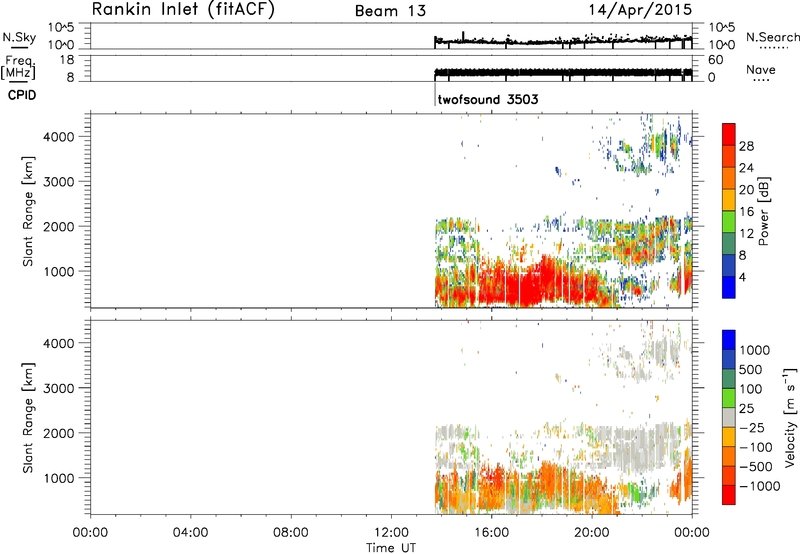Click the '18' frequency scale value
This screenshot has width=800, height=554.
coord(67,60)
